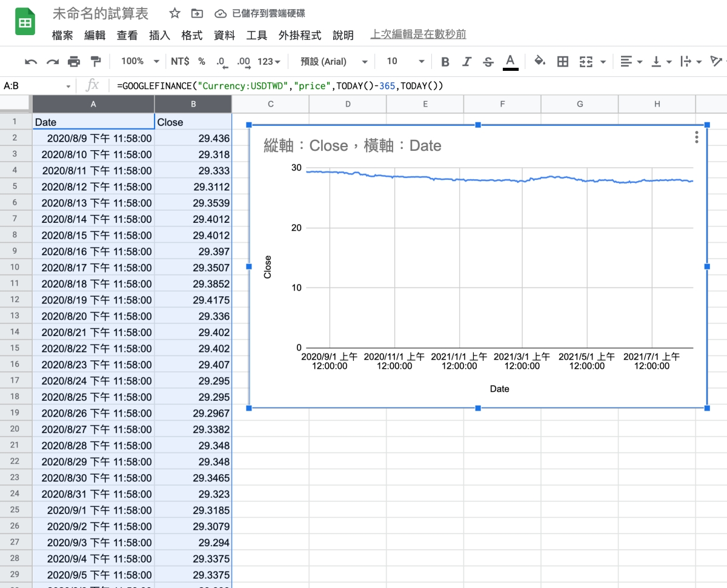Click the print icon
Viewport: 727px width, 588px height.
(74, 62)
